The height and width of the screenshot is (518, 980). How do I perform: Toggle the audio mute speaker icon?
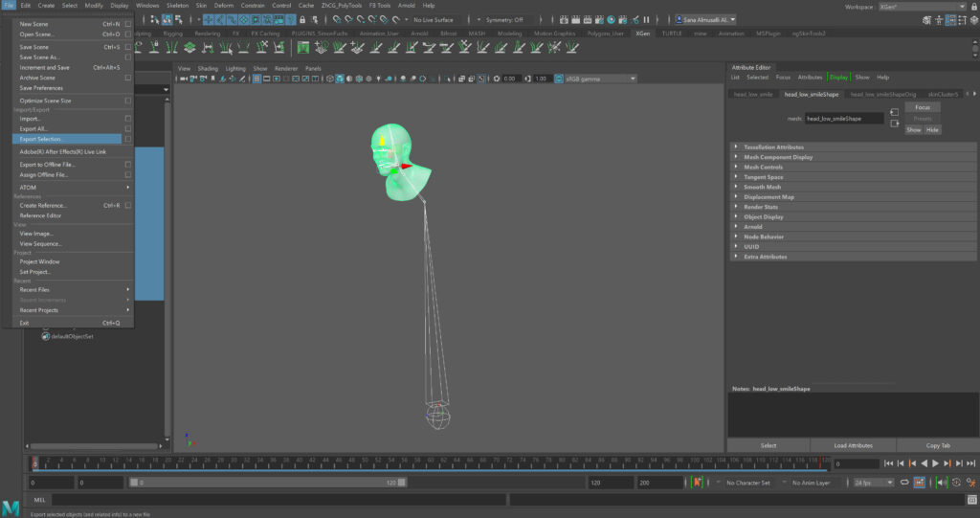pyautogui.click(x=942, y=484)
